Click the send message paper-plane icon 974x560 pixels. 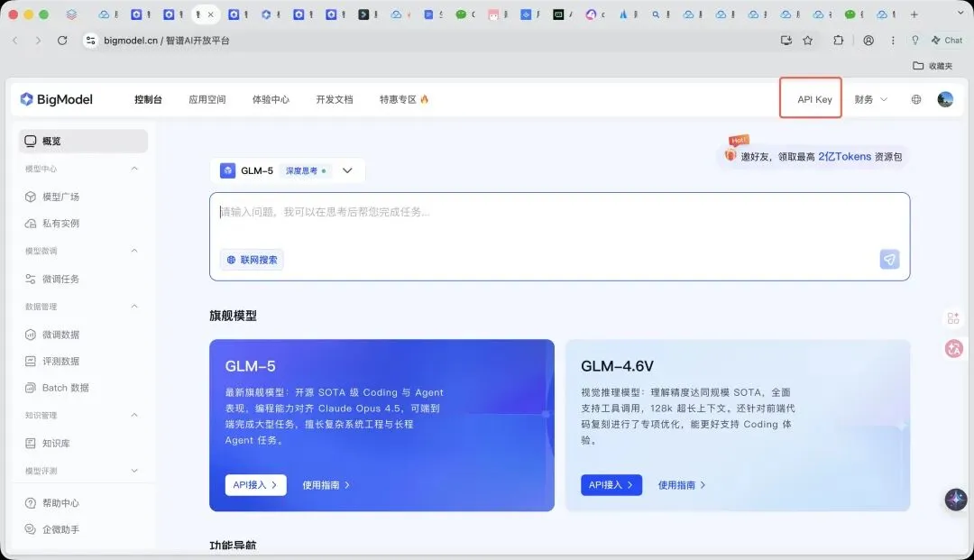tap(889, 260)
